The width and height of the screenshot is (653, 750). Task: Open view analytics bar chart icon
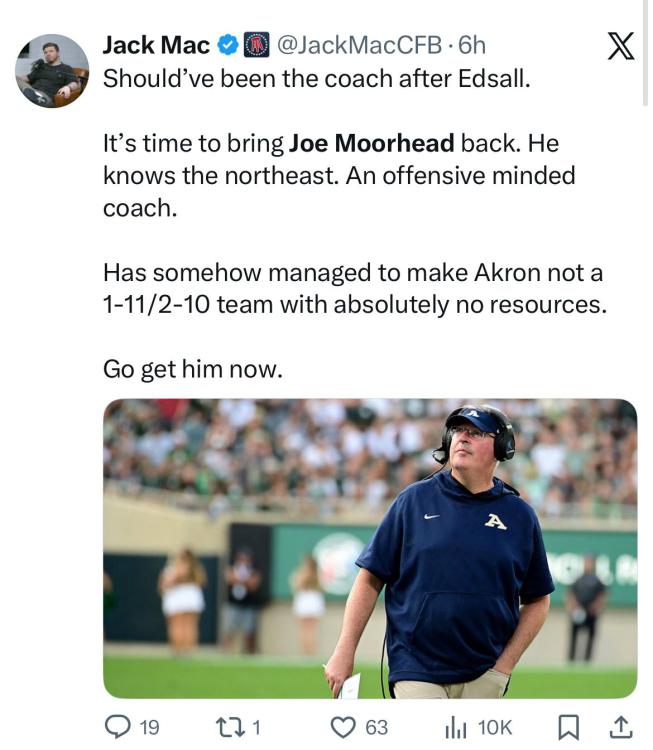pos(456,727)
